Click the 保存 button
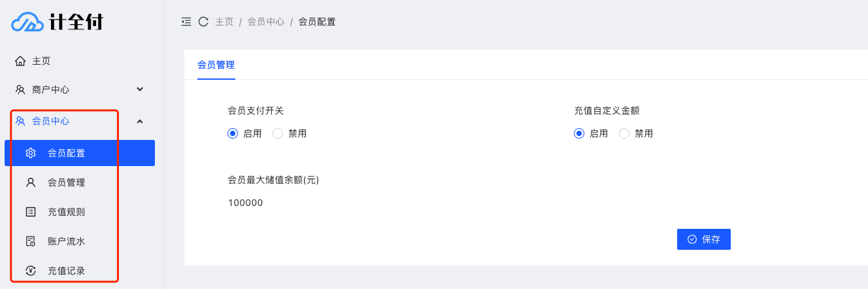This screenshot has width=868, height=289. [703, 239]
